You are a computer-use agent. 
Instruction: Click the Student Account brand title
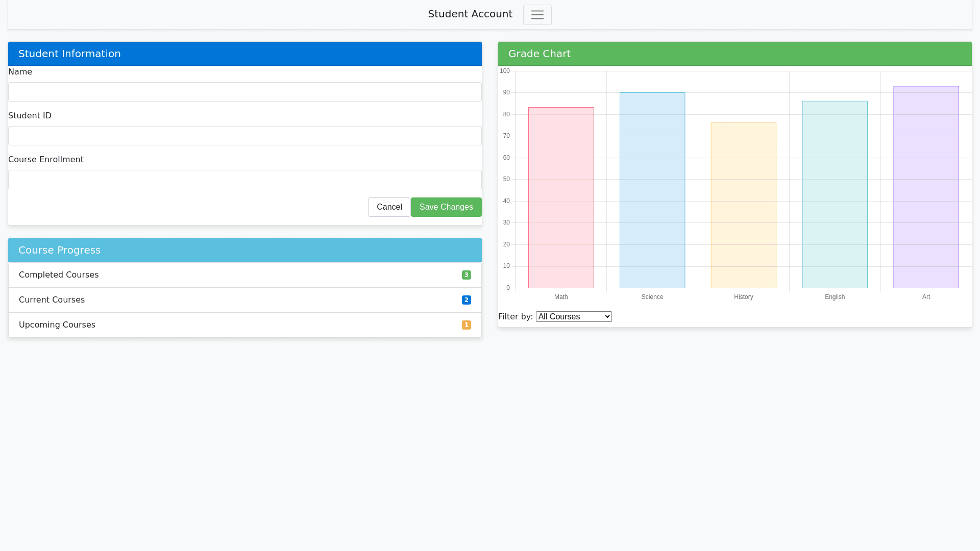470,14
